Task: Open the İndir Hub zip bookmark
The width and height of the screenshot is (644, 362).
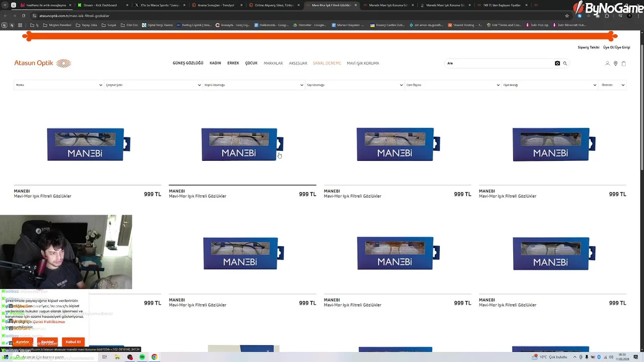Action: tap(537, 25)
